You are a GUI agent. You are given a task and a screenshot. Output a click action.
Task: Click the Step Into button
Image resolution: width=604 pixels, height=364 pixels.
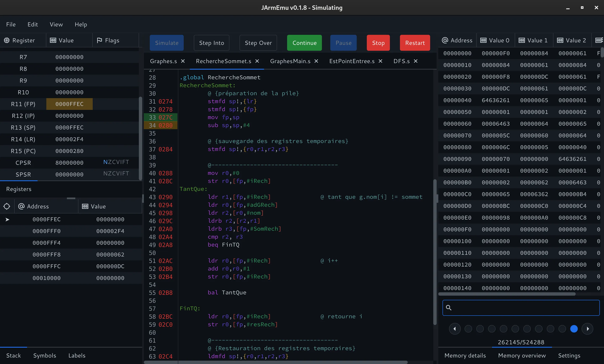click(212, 43)
